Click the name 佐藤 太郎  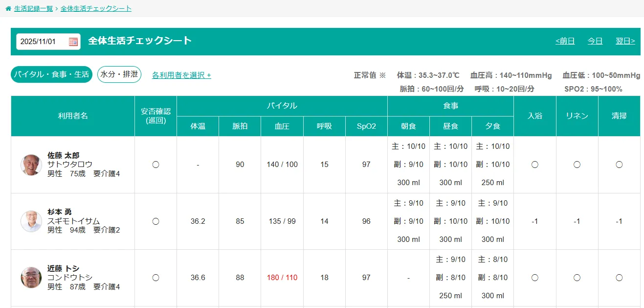click(64, 155)
